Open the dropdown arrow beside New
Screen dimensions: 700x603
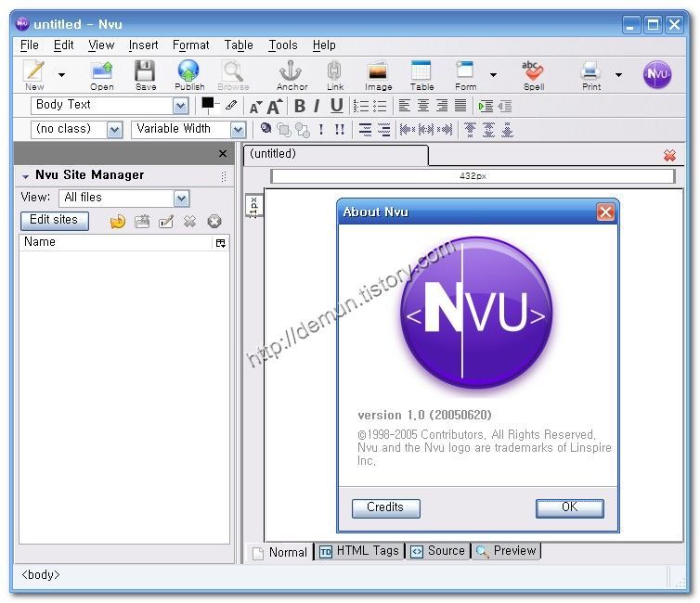click(x=61, y=75)
